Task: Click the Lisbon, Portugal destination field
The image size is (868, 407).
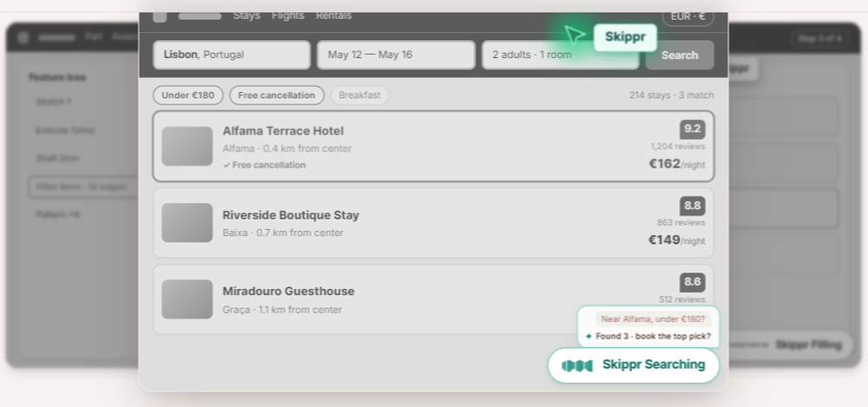Action: (x=232, y=55)
